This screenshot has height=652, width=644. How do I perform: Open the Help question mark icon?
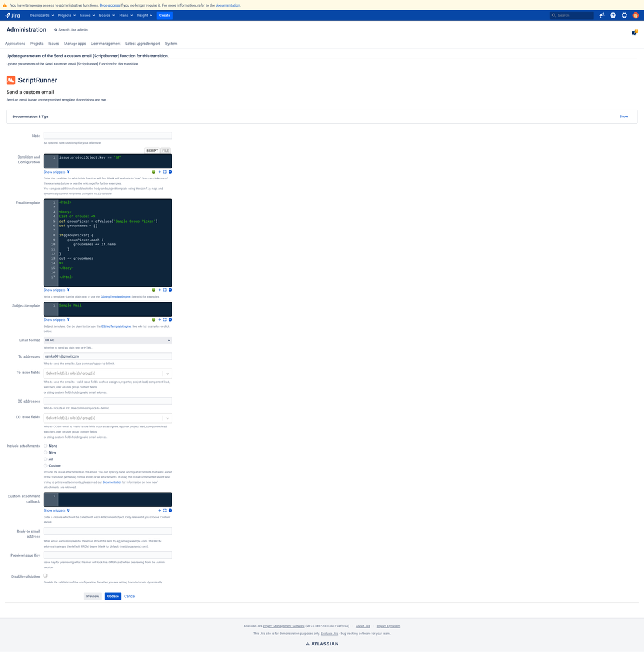[614, 15]
